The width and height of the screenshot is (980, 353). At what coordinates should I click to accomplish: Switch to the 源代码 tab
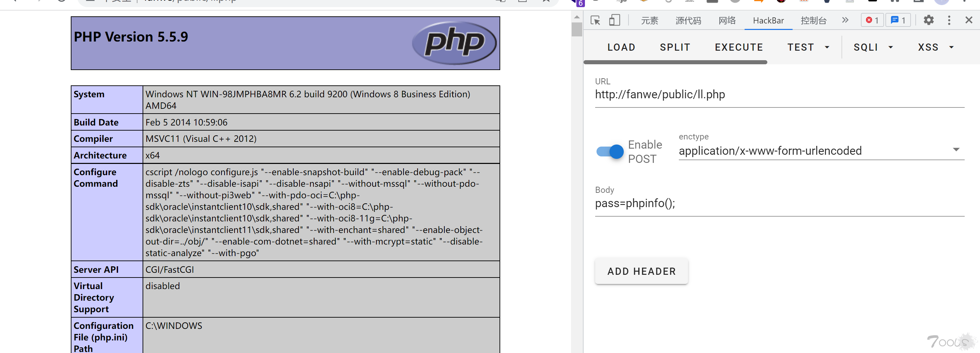(x=688, y=20)
